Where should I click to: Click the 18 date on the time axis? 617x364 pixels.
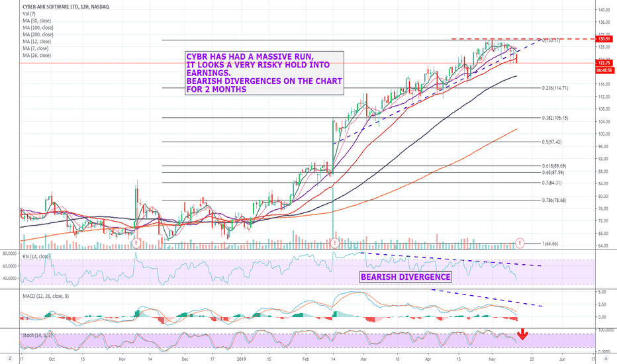coord(397,359)
